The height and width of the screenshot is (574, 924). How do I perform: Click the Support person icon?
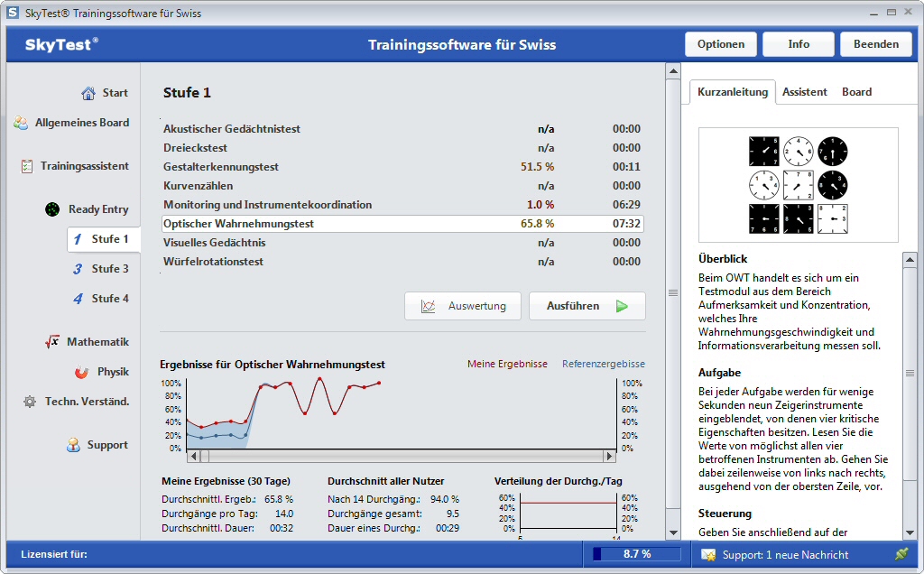73,445
